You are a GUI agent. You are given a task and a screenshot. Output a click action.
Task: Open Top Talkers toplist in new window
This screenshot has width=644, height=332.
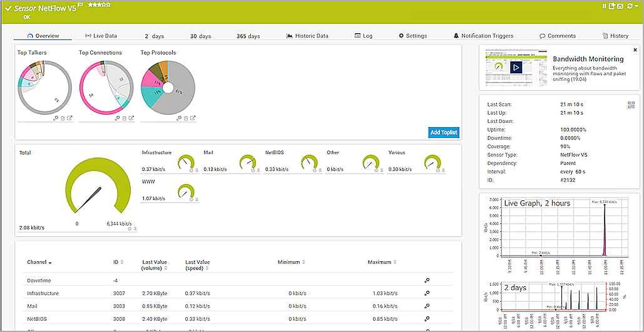(x=69, y=118)
